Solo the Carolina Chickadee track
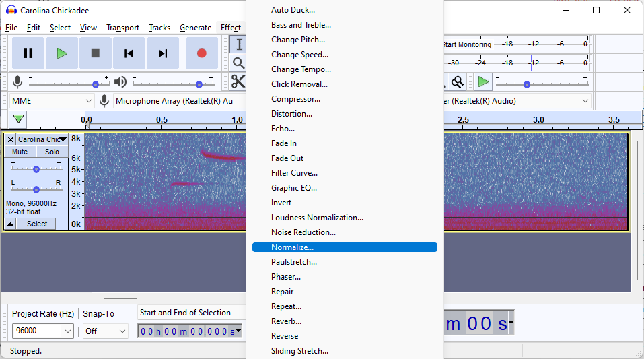The height and width of the screenshot is (359, 644). (x=52, y=152)
